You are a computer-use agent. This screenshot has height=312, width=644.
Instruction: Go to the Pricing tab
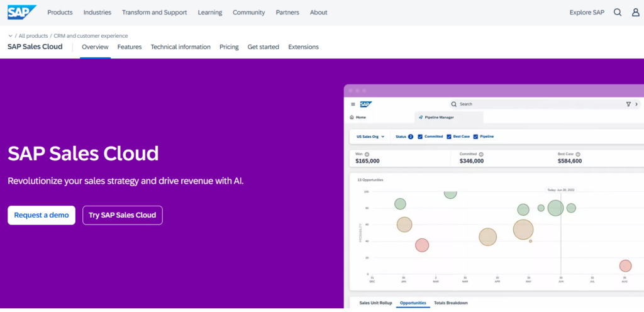point(229,47)
